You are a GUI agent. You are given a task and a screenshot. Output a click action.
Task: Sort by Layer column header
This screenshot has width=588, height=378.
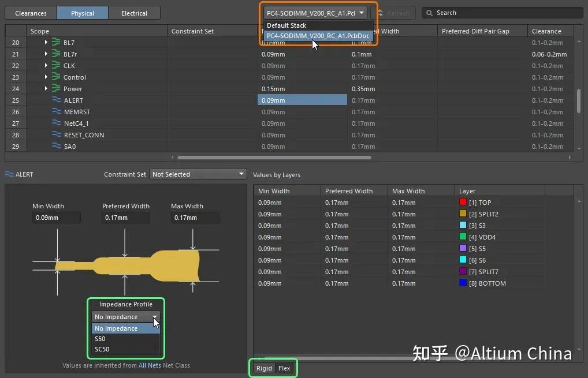coord(500,191)
